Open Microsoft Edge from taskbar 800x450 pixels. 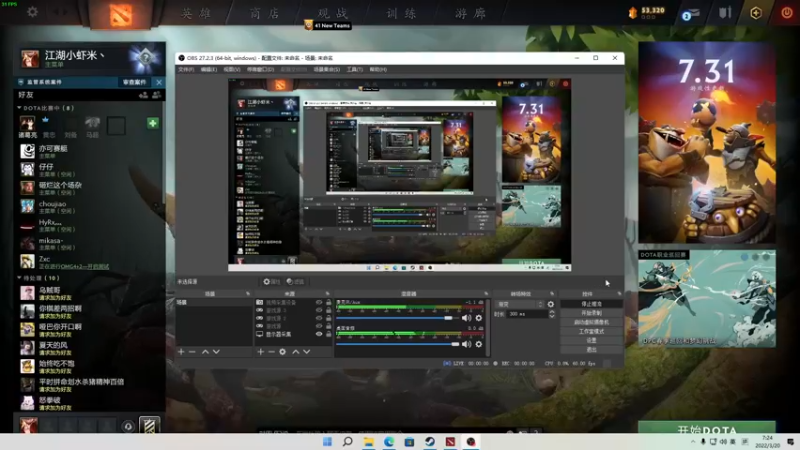[389, 441]
